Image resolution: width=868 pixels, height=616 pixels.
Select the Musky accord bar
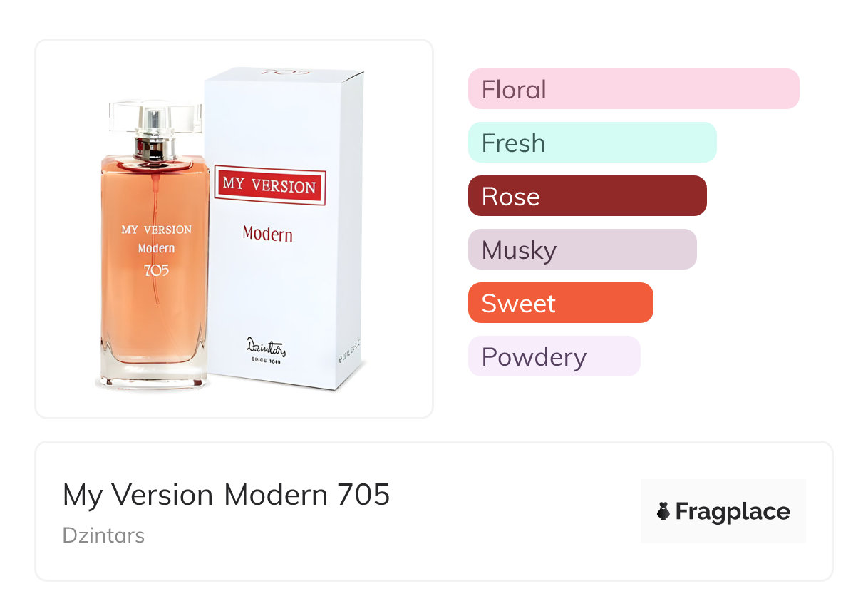tap(582, 250)
